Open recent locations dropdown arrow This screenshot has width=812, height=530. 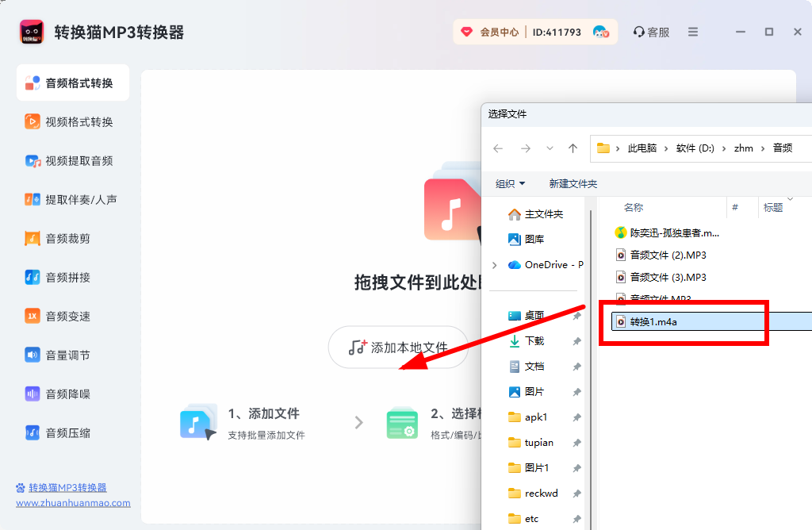point(550,148)
